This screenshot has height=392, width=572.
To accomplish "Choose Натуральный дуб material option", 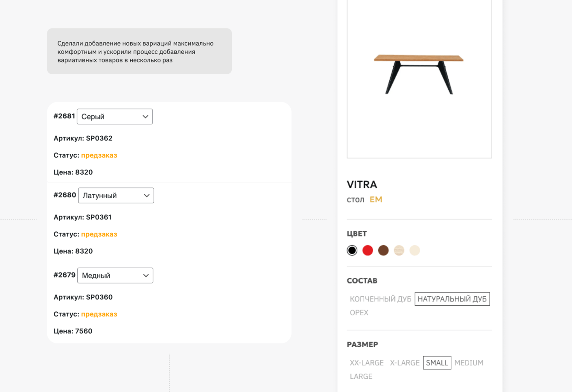I will [452, 299].
